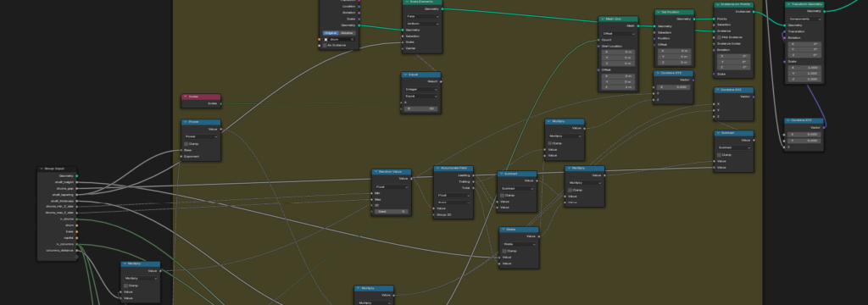Image resolution: width=868 pixels, height=305 pixels.
Task: Open Float type dropdown in Accumulate Field node
Action: click(453, 196)
